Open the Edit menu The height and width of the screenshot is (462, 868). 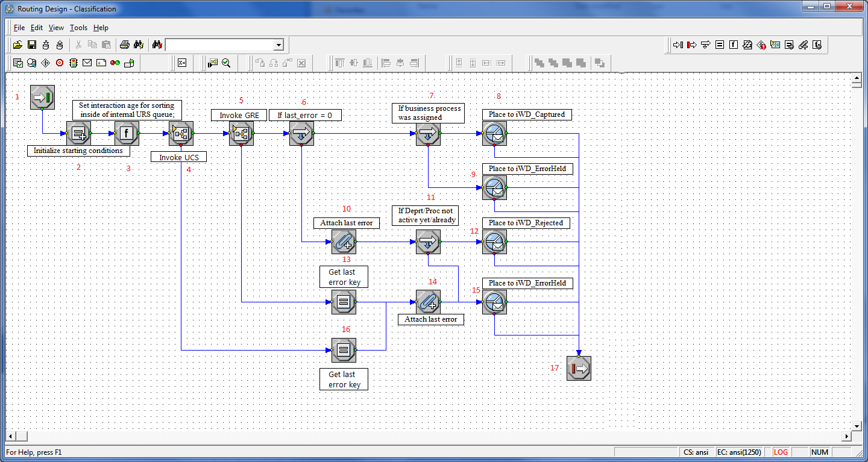pos(37,28)
